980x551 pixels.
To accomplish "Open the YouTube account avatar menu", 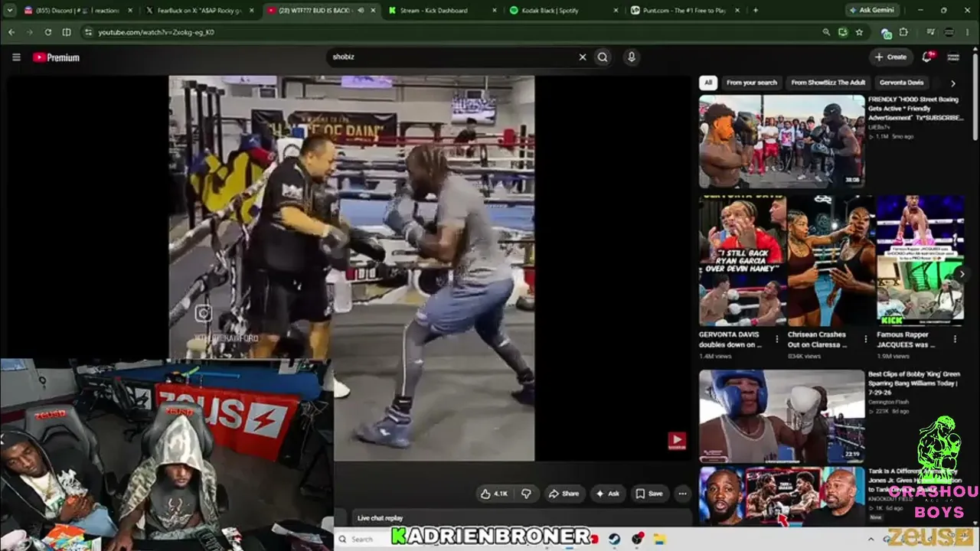I will coord(953,57).
